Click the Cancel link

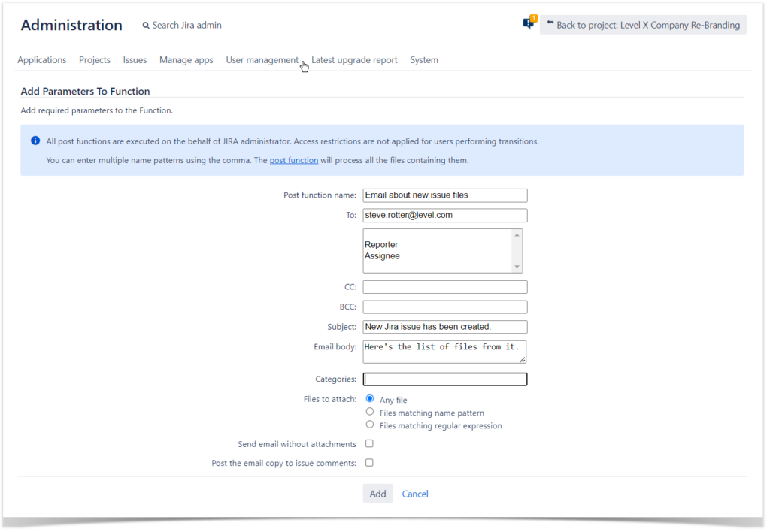(414, 494)
